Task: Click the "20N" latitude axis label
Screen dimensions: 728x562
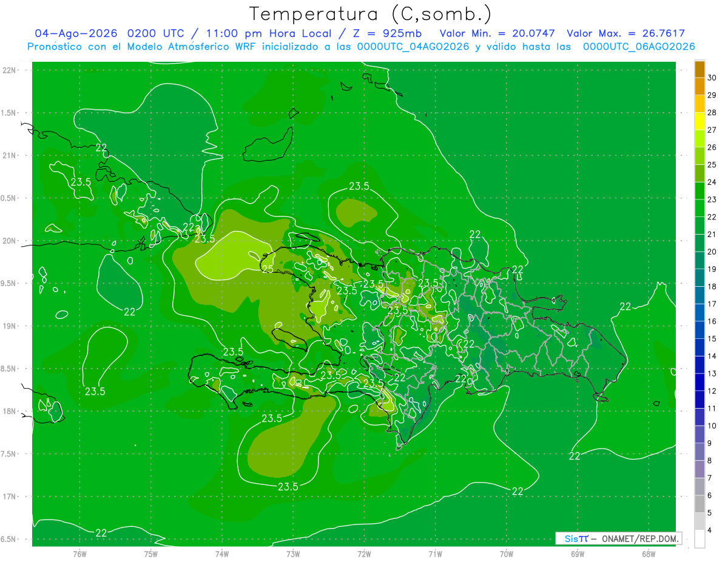Action: coord(9,241)
